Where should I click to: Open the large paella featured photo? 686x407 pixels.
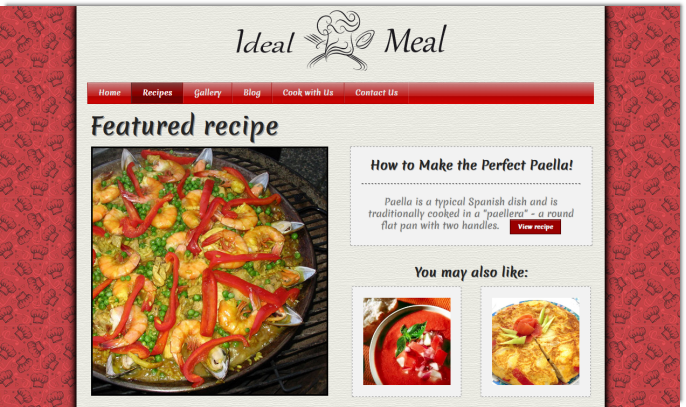[210, 271]
